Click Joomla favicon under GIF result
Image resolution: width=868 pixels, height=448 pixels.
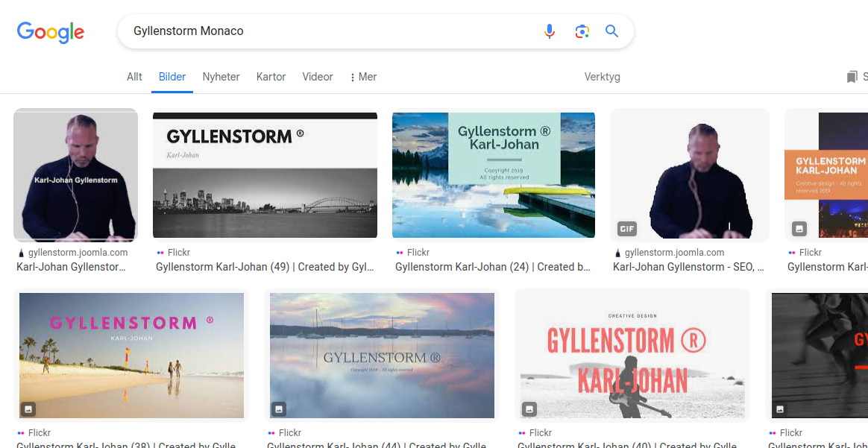[x=617, y=253]
